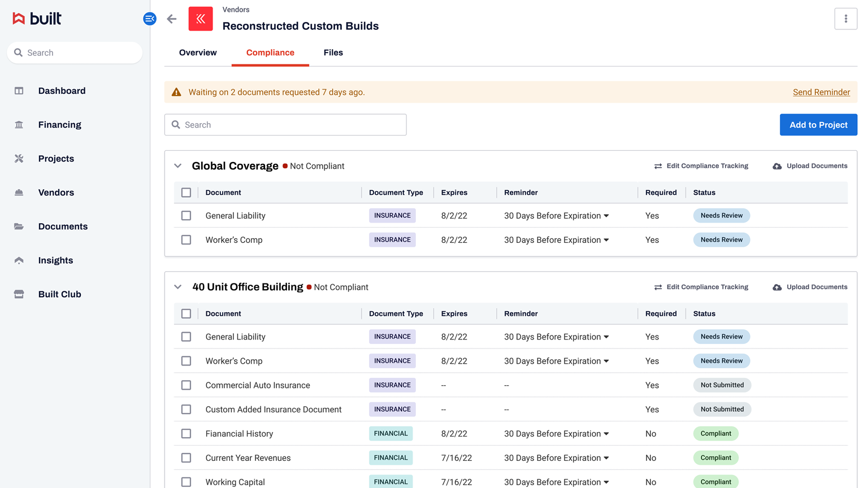Open the reminder dropdown for Current Year Revenues

(x=557, y=458)
